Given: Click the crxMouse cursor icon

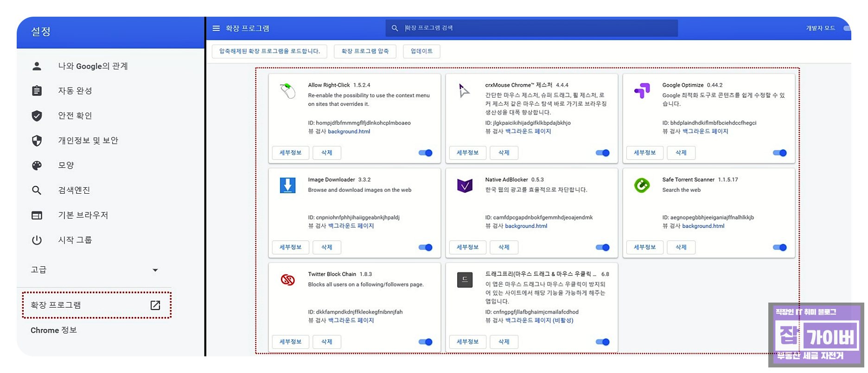Looking at the screenshot, I should [x=464, y=90].
